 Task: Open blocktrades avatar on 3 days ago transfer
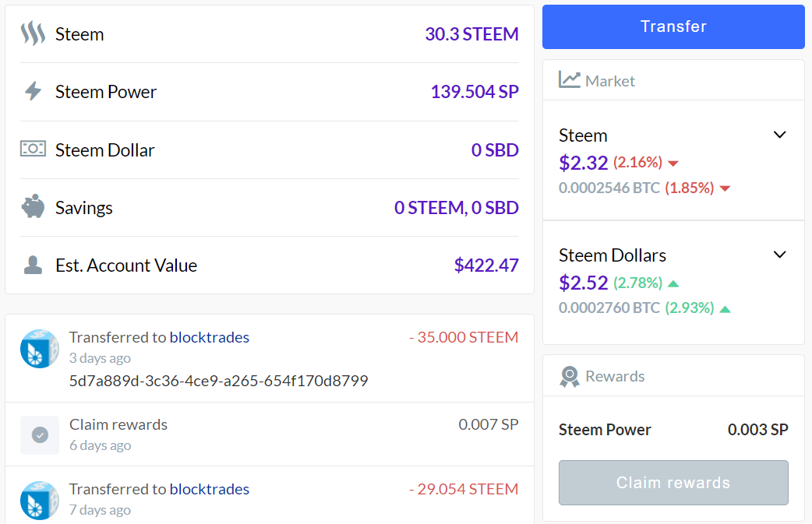(40, 349)
